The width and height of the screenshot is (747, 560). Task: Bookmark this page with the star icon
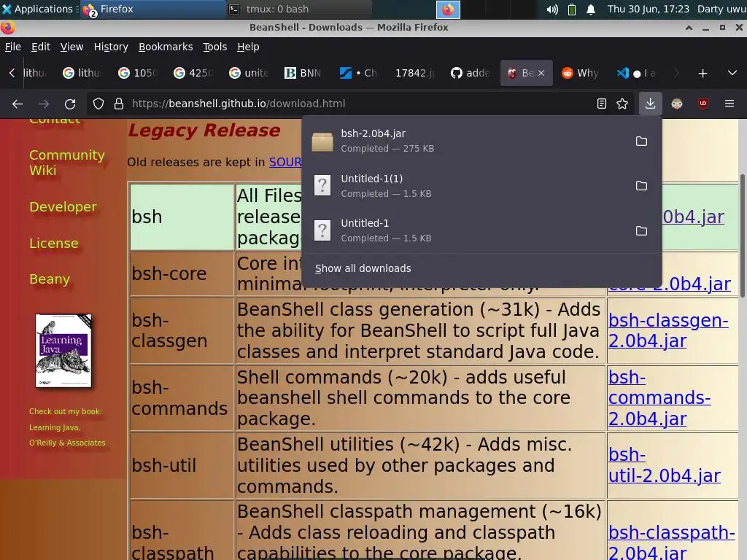pyautogui.click(x=622, y=104)
